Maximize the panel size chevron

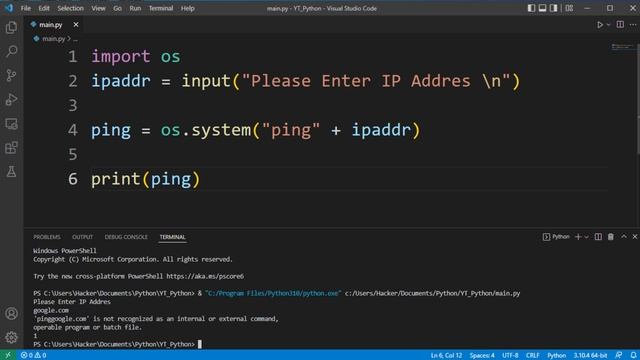pyautogui.click(x=624, y=237)
